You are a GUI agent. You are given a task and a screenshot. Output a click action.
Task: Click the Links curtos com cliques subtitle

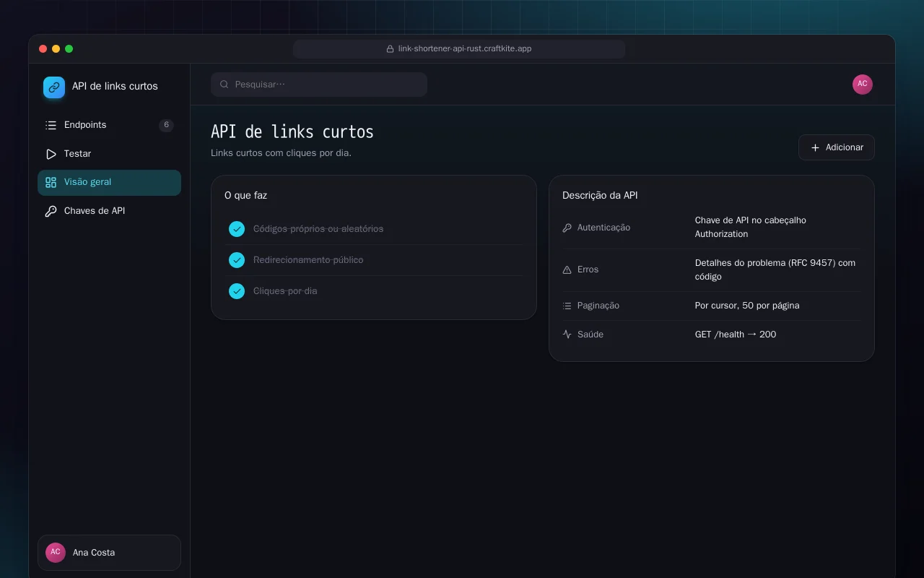click(281, 153)
